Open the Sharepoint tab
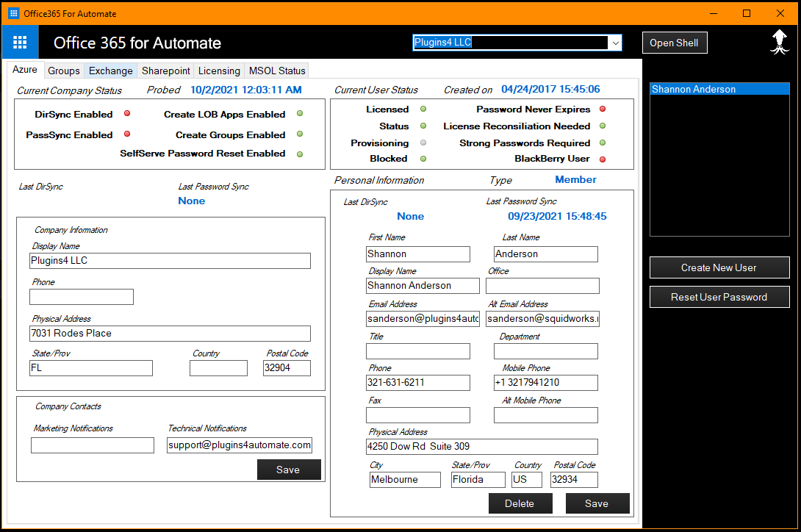This screenshot has width=801, height=532. point(166,71)
